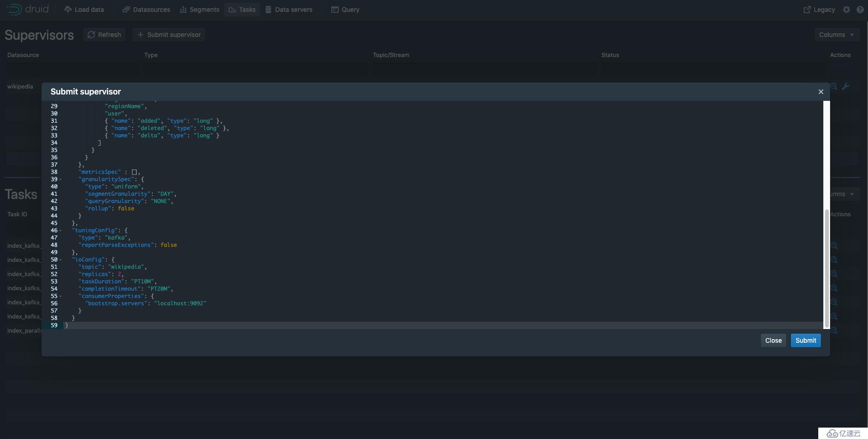This screenshot has width=868, height=439.
Task: Open the settings gear menu
Action: (x=847, y=10)
